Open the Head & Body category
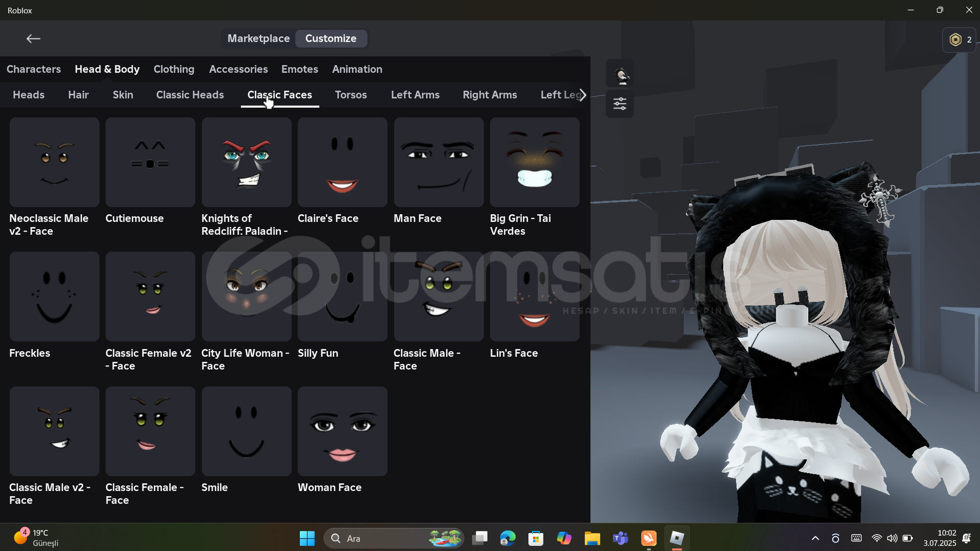 click(x=107, y=69)
